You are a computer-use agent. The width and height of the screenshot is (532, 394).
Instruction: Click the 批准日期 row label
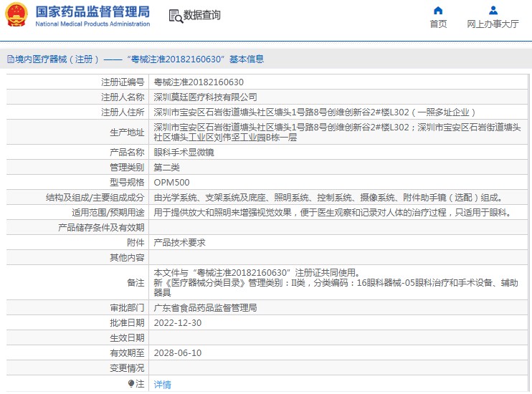[x=127, y=323]
